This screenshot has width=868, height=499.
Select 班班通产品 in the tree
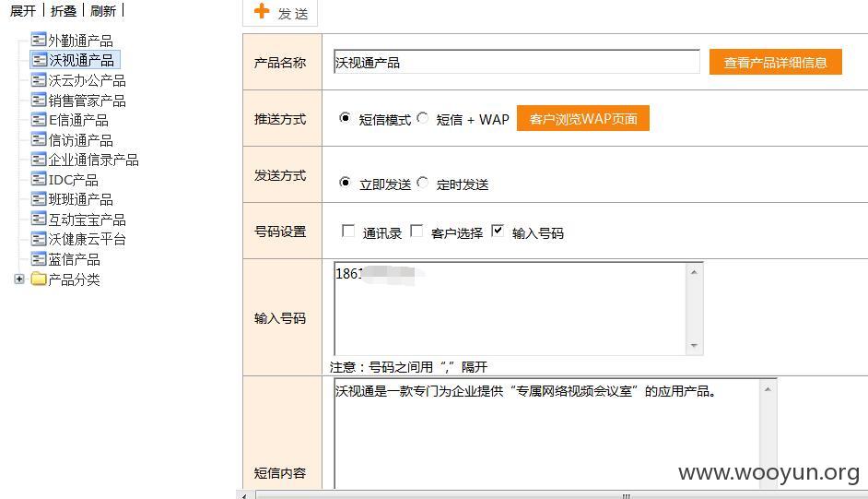point(80,199)
